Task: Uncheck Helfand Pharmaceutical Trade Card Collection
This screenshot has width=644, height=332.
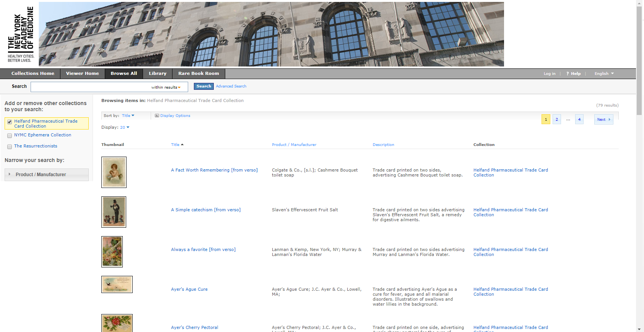Action: tap(10, 122)
